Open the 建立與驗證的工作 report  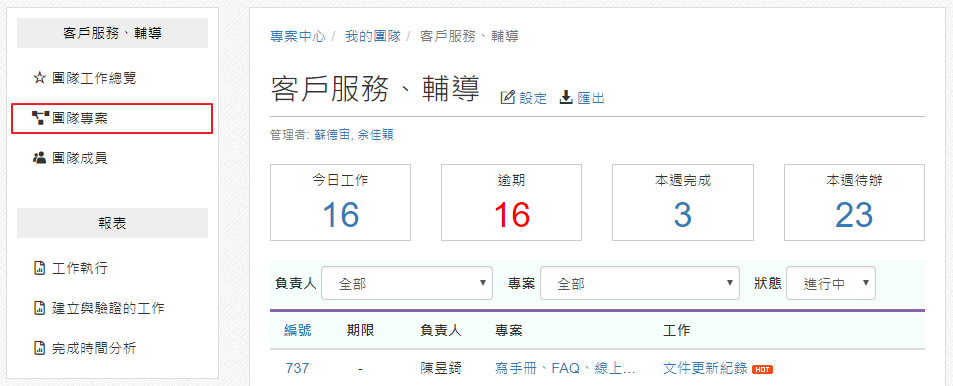pyautogui.click(x=108, y=308)
